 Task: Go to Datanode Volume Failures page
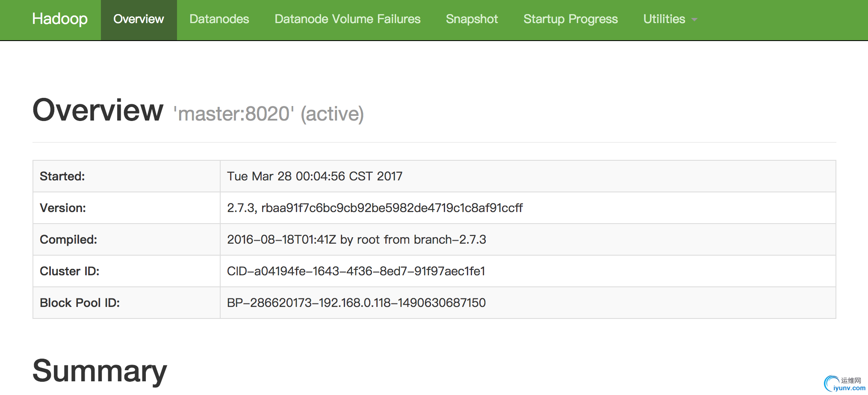click(x=347, y=19)
